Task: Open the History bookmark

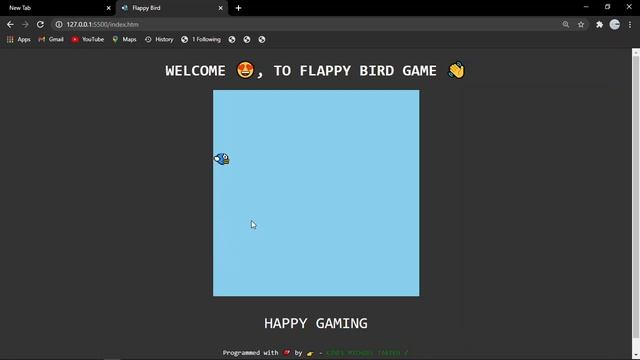Action: [159, 40]
